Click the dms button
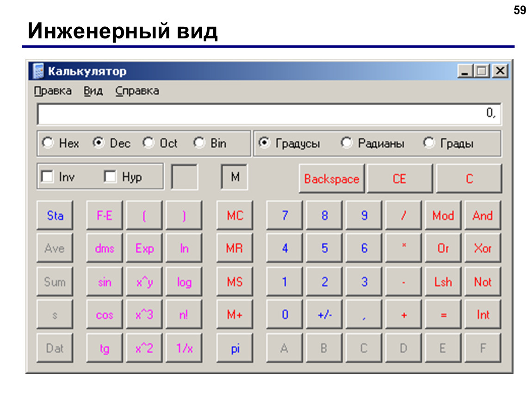Viewport: 532px width, 400px height. (105, 248)
